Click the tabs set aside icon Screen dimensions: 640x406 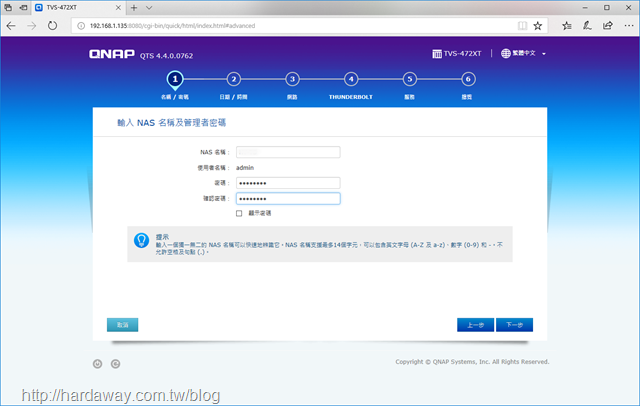pyautogui.click(x=8, y=7)
